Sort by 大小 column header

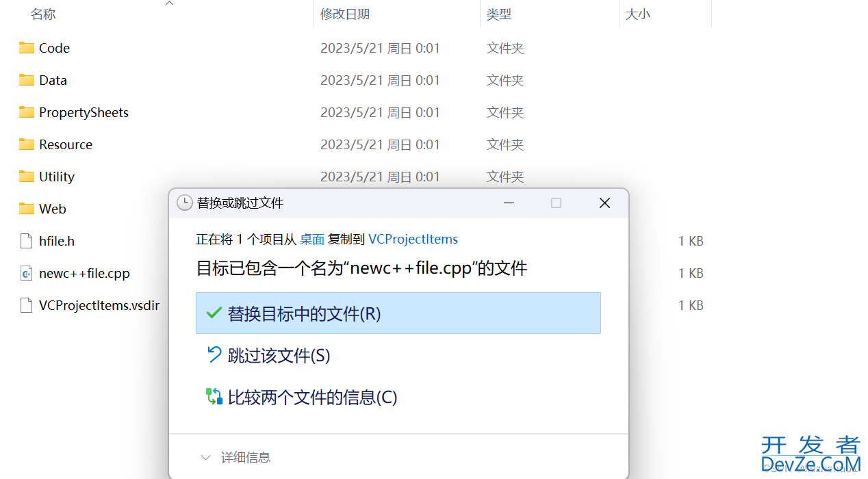(x=638, y=14)
